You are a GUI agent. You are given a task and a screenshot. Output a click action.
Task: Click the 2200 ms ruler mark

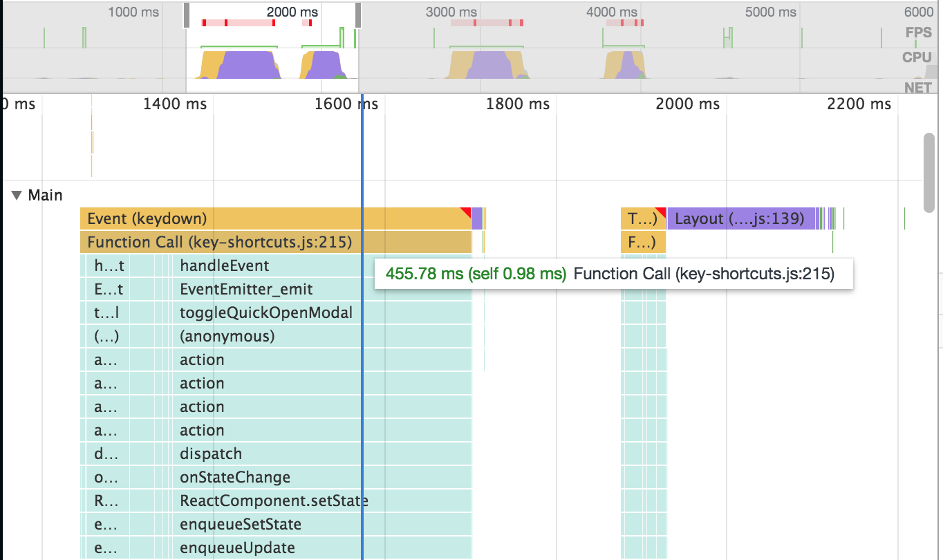point(859,104)
